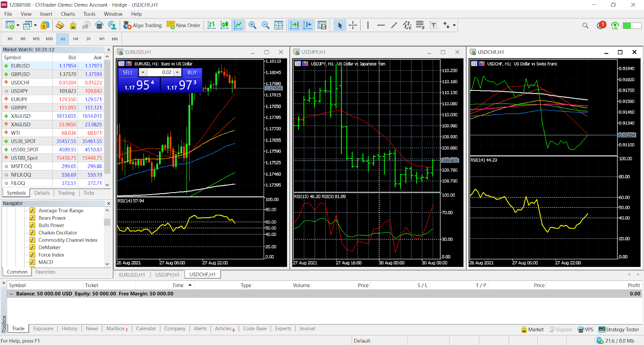
Task: Tile chart windows with grid icon
Action: click(x=279, y=25)
